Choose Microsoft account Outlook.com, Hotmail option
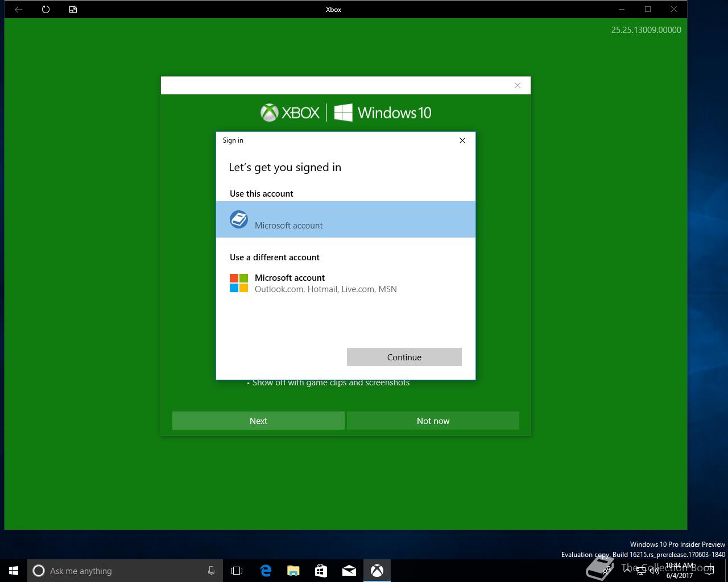 point(346,283)
